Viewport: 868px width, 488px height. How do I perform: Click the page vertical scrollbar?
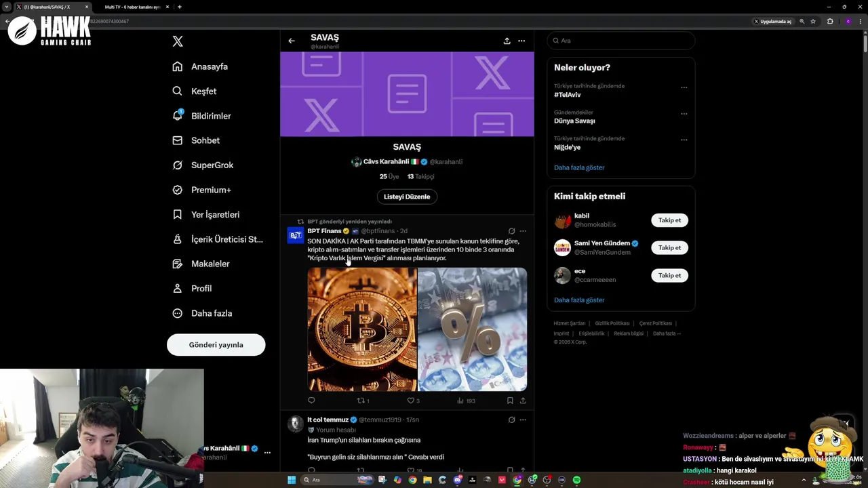pos(865,44)
